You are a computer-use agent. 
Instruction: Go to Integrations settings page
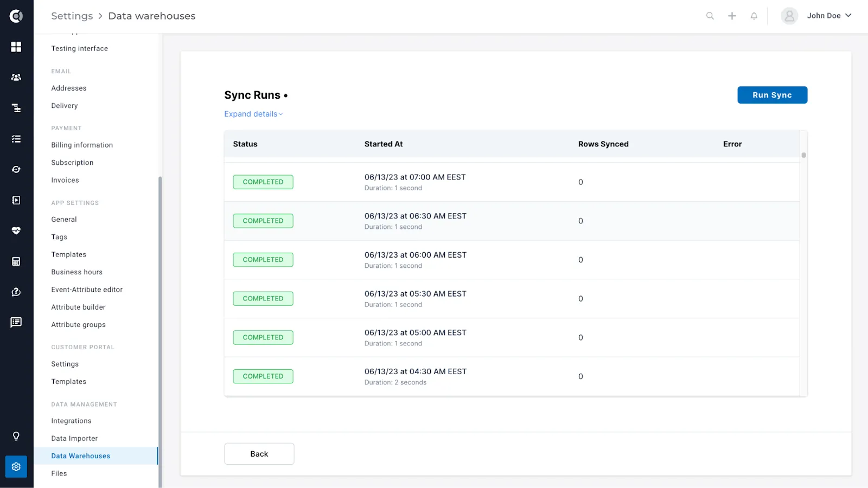point(71,421)
